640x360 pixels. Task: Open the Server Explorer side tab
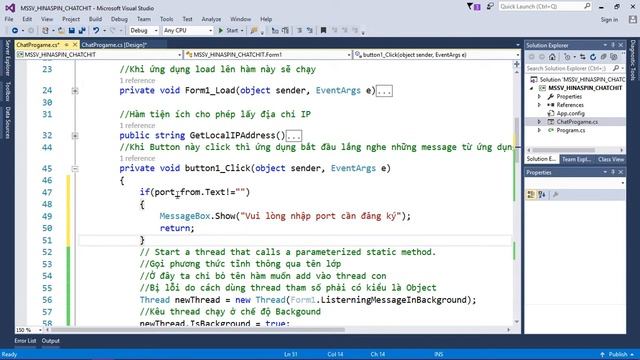coord(7,58)
